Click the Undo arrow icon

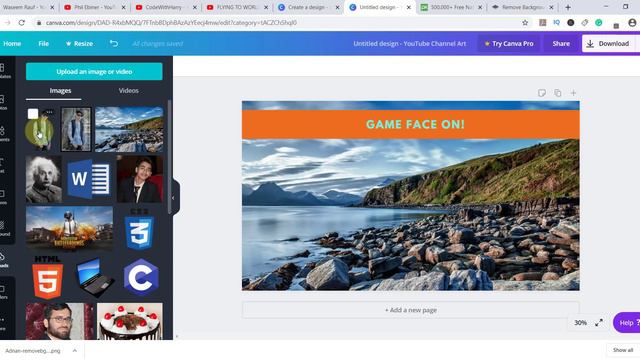click(113, 43)
